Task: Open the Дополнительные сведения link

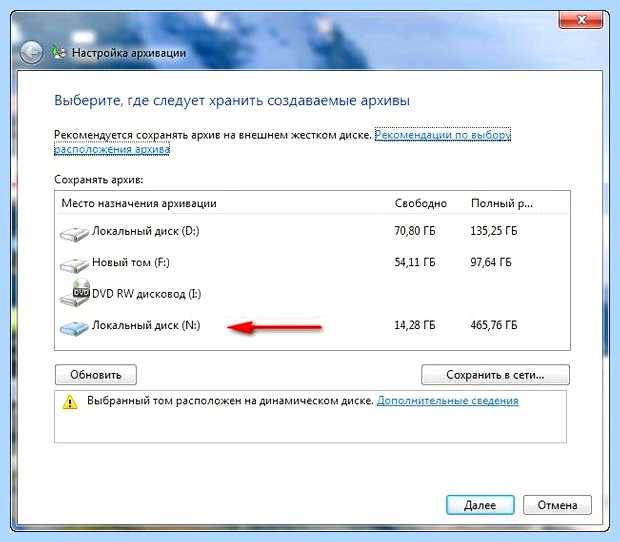Action: pyautogui.click(x=448, y=400)
